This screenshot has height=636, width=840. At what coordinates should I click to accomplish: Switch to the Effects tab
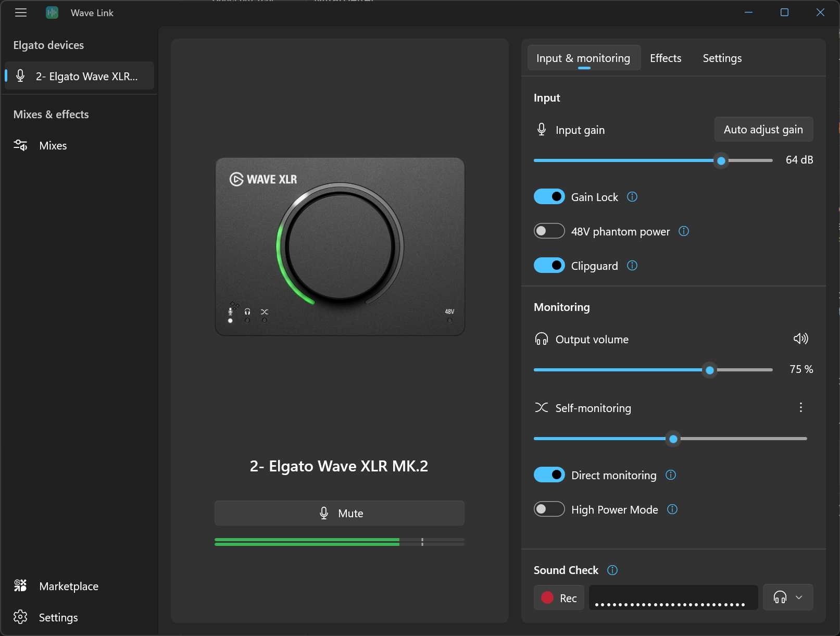click(x=666, y=58)
